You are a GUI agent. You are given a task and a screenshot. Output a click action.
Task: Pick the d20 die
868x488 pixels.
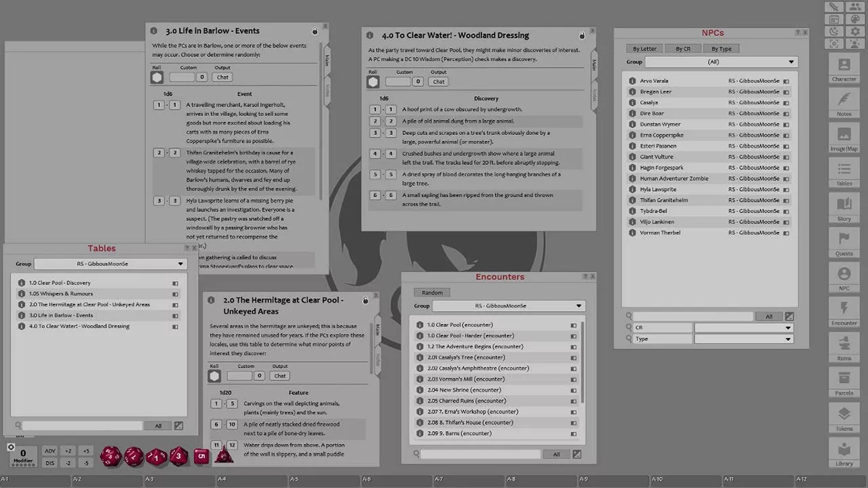click(x=111, y=456)
